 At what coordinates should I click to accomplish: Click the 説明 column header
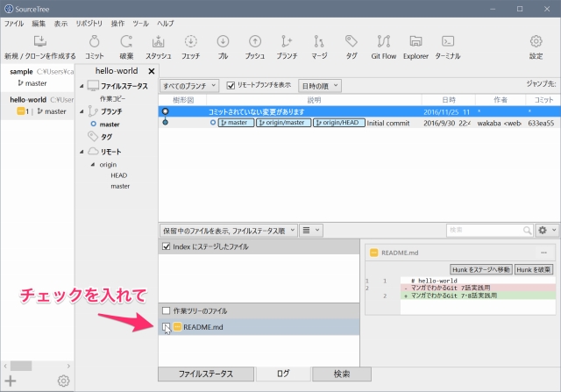(x=314, y=100)
